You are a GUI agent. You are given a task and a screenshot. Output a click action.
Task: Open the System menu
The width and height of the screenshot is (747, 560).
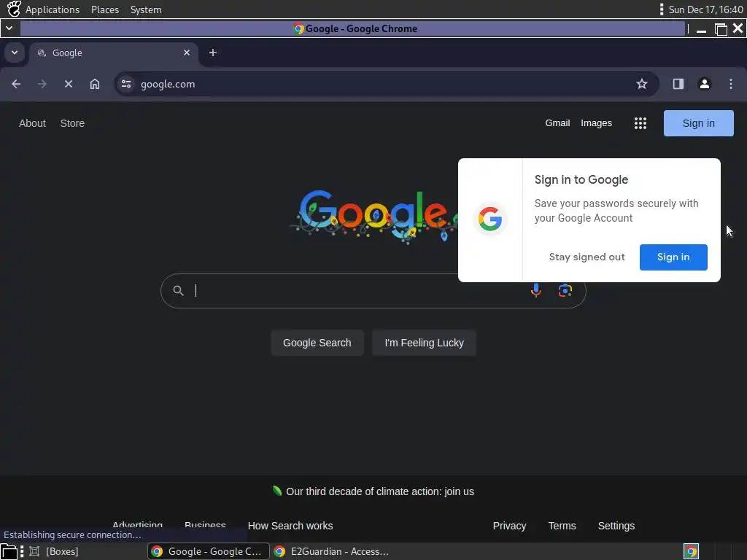click(146, 9)
